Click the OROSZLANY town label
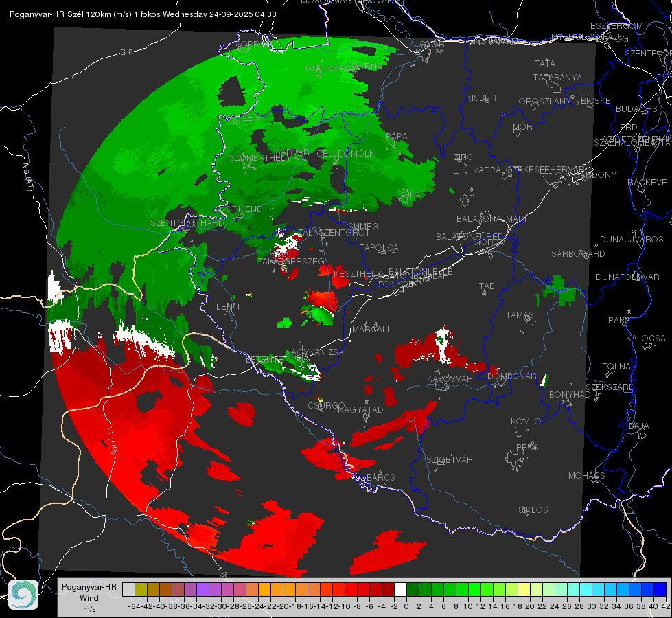This screenshot has width=672, height=618. [x=545, y=102]
